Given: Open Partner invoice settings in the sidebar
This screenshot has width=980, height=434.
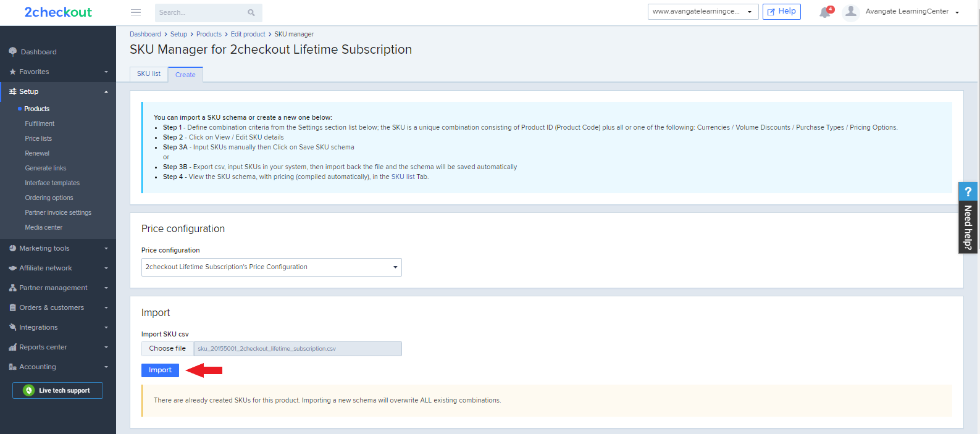Looking at the screenshot, I should pos(58,212).
